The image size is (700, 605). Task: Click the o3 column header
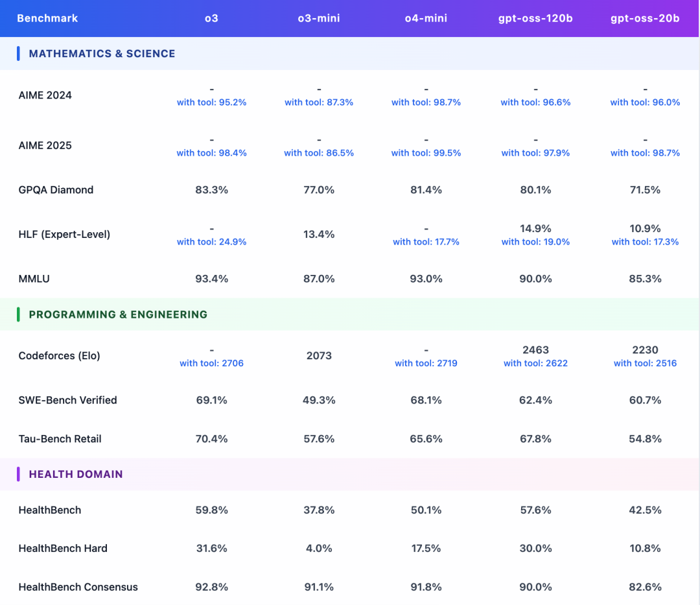click(x=211, y=18)
